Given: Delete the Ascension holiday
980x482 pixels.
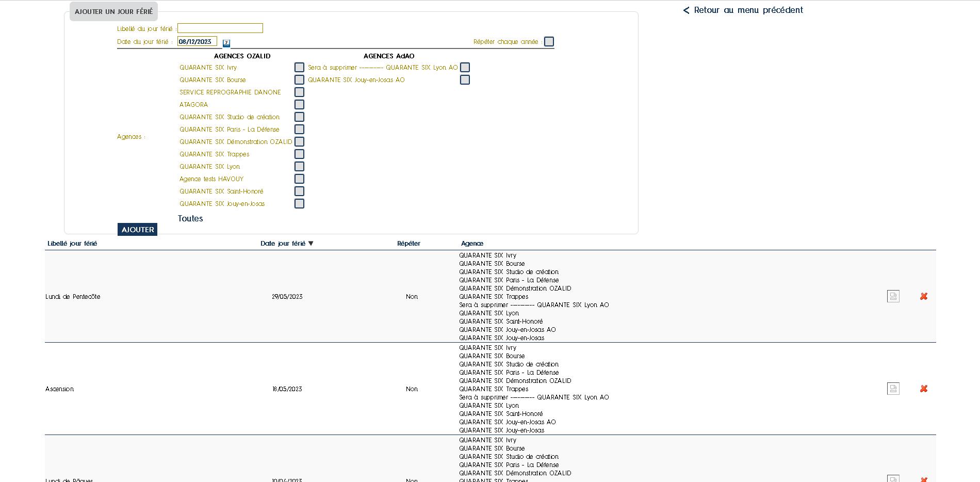Looking at the screenshot, I should [x=924, y=389].
